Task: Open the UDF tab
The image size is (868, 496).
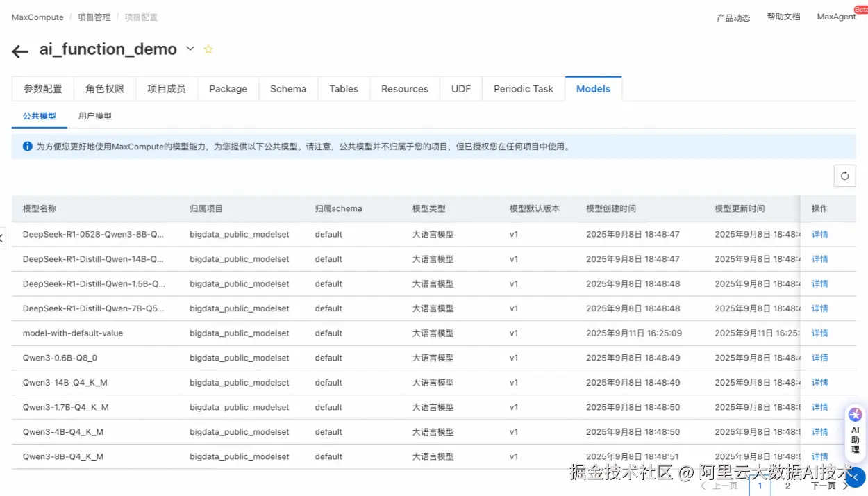Action: tap(461, 89)
